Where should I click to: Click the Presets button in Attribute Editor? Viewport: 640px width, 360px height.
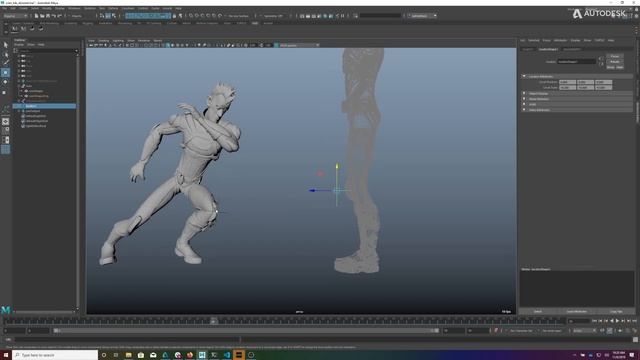pos(615,62)
